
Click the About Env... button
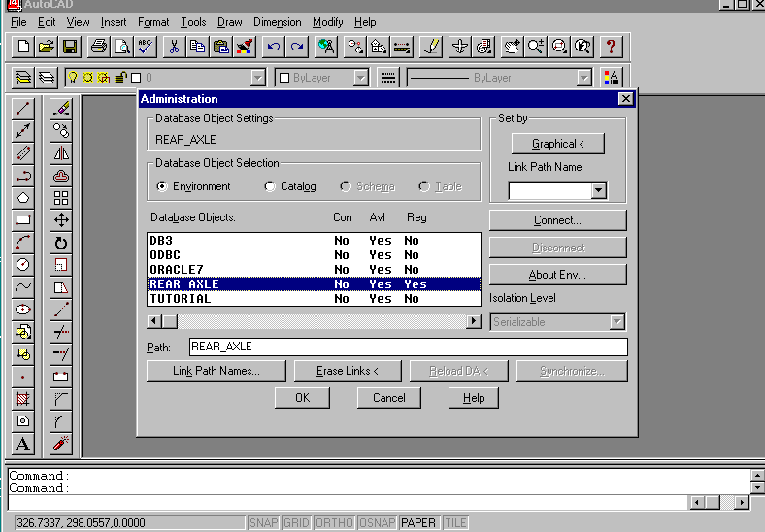(x=557, y=275)
